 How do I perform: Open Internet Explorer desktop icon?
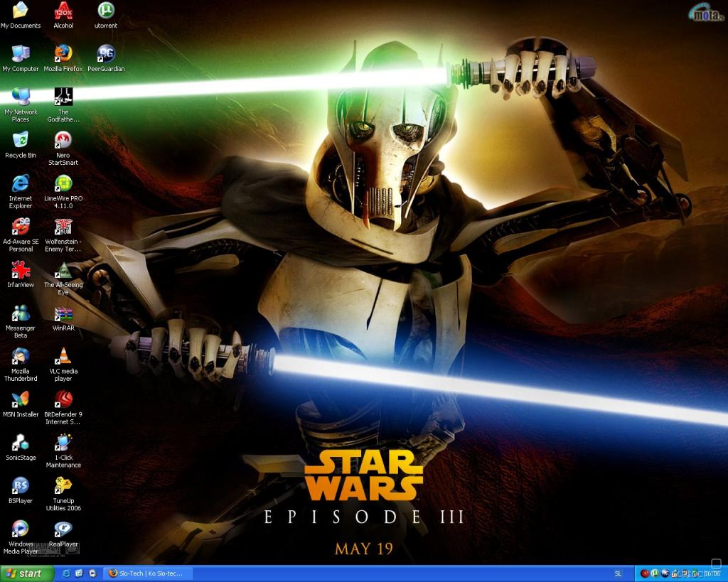coord(21,191)
